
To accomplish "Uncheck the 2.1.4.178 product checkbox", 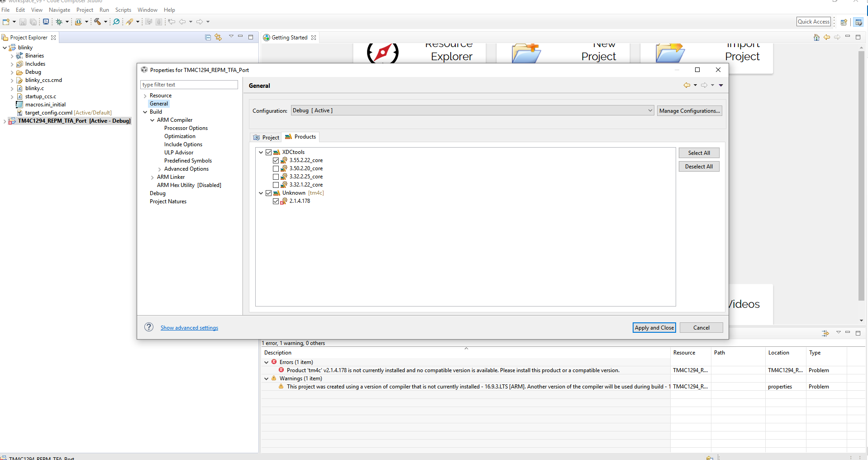I will tap(276, 201).
